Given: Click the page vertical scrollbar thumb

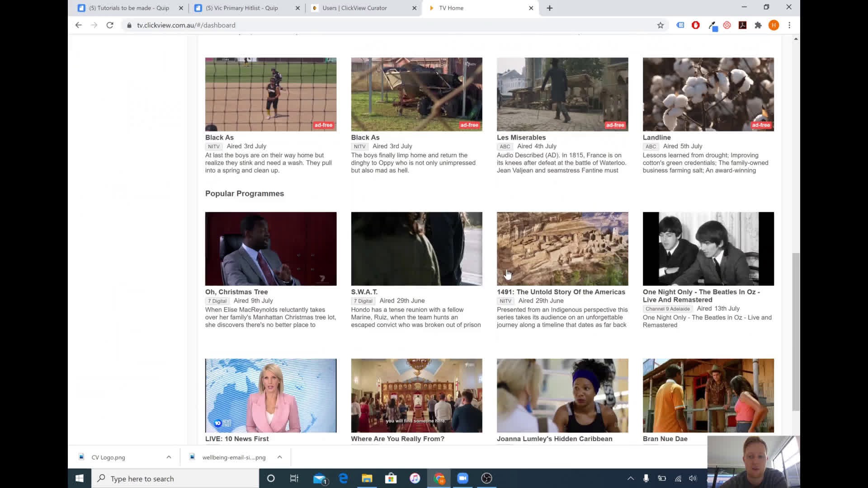Looking at the screenshot, I should 796,332.
